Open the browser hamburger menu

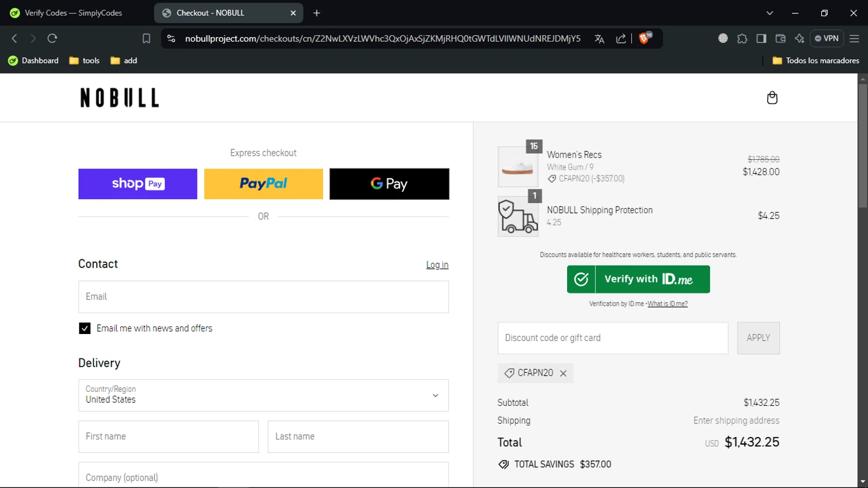[x=854, y=38]
